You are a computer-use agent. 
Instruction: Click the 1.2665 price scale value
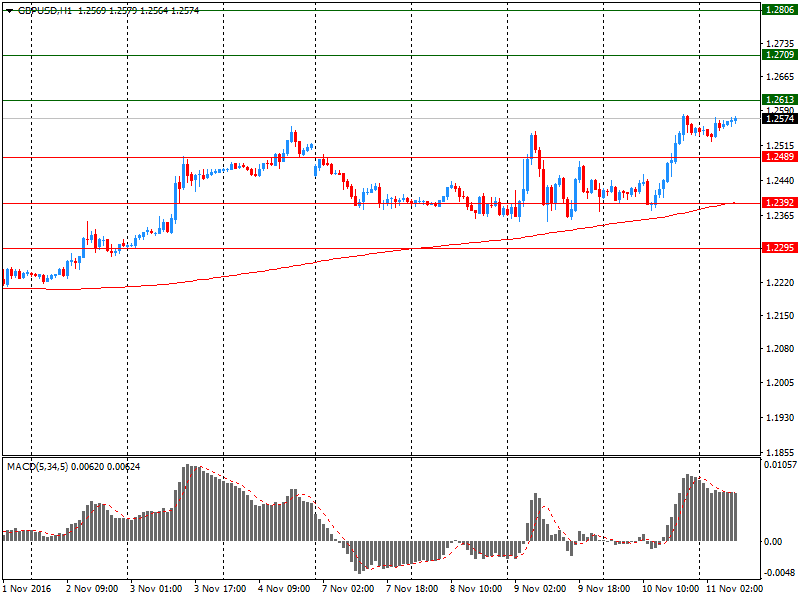click(x=780, y=77)
